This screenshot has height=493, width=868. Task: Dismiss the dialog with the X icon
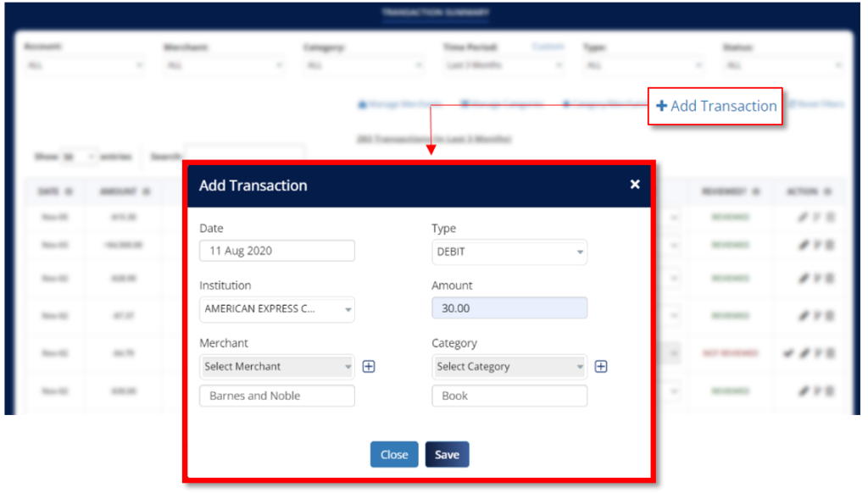(x=635, y=184)
